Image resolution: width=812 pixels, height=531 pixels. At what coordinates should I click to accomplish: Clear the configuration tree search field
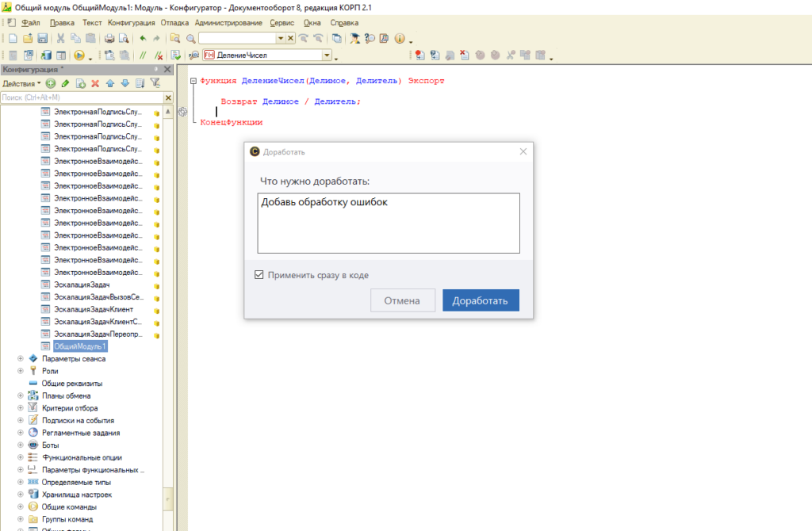point(168,97)
